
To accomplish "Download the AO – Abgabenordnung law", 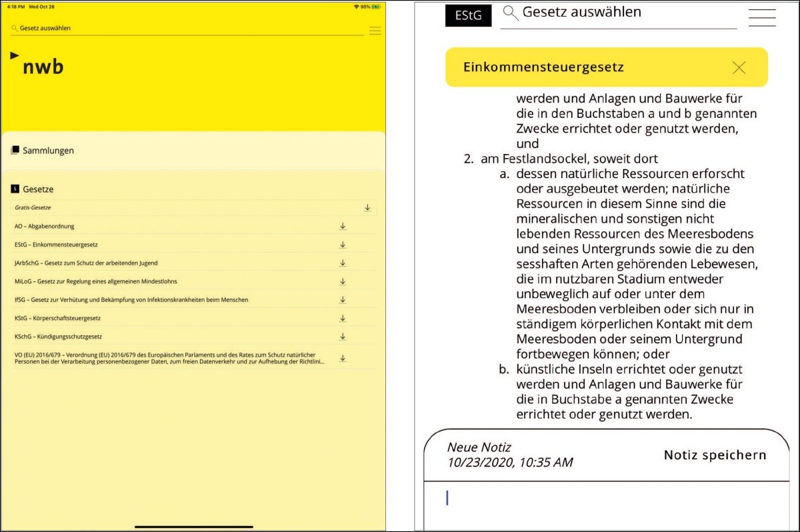I will tap(343, 226).
